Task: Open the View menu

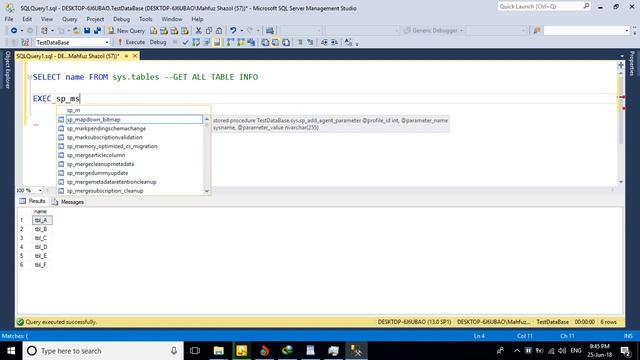Action: point(47,19)
